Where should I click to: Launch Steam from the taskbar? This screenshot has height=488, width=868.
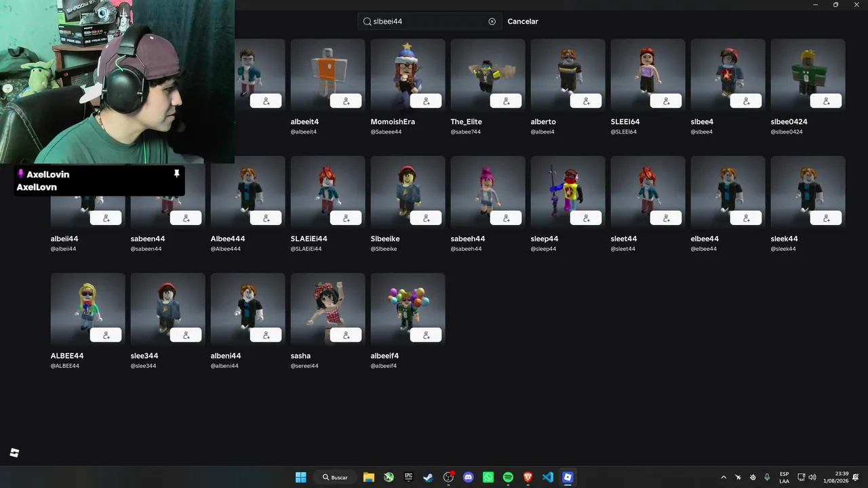428,477
